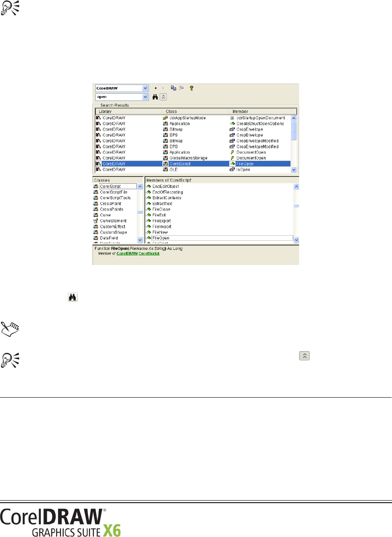The width and height of the screenshot is (392, 537).
Task: Select GlobalMacroStorage in search results
Action: point(188,158)
